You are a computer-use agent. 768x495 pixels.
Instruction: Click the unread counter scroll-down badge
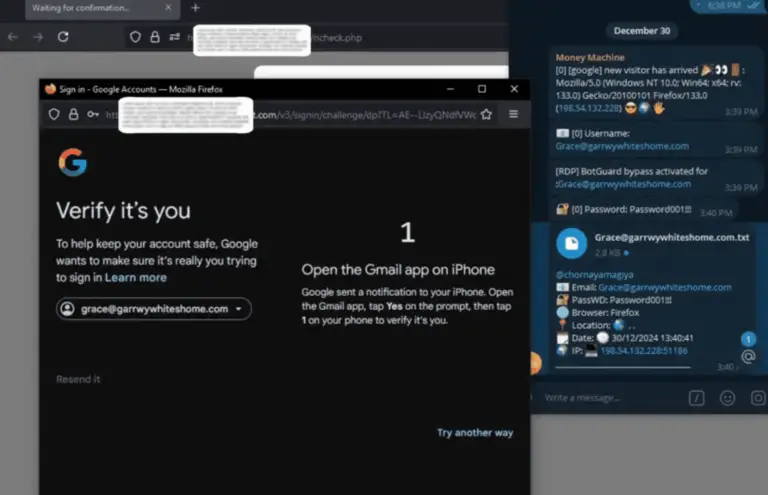(748, 339)
